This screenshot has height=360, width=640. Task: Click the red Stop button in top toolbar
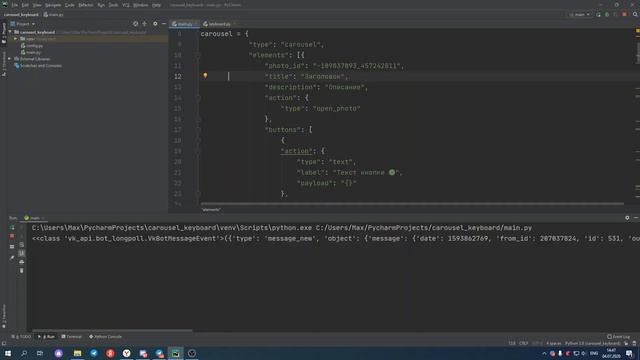[624, 15]
